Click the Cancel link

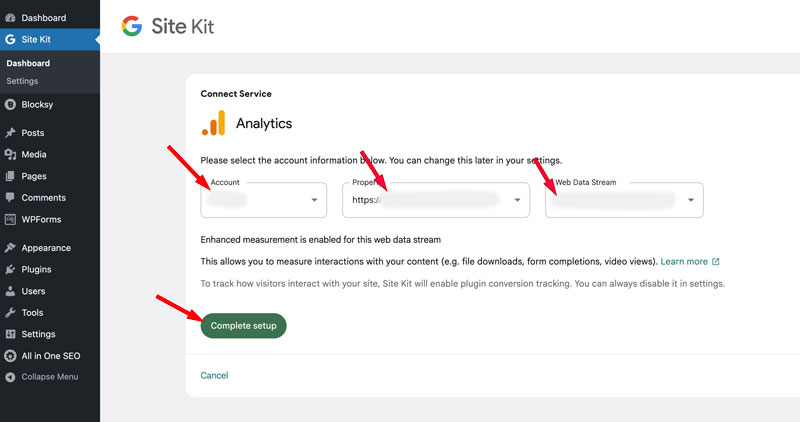tap(214, 375)
